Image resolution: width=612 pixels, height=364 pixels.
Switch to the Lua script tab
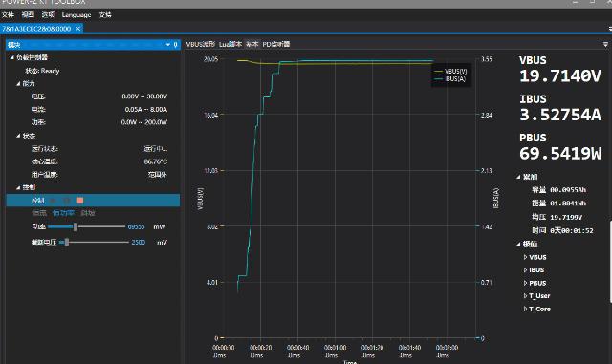click(x=230, y=45)
